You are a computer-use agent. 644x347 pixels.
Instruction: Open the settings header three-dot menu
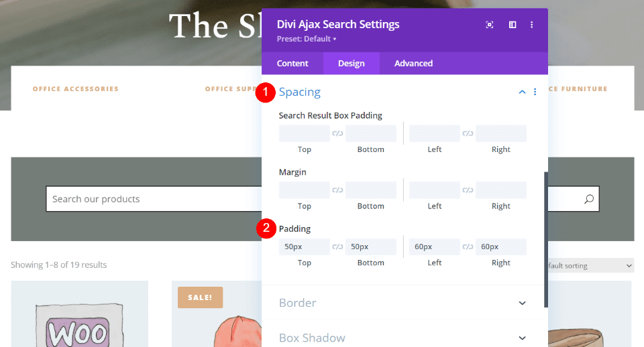coord(532,25)
